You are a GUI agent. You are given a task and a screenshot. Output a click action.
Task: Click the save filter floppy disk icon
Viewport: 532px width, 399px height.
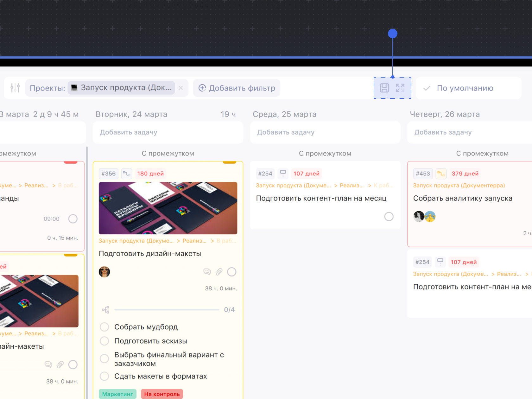[384, 88]
